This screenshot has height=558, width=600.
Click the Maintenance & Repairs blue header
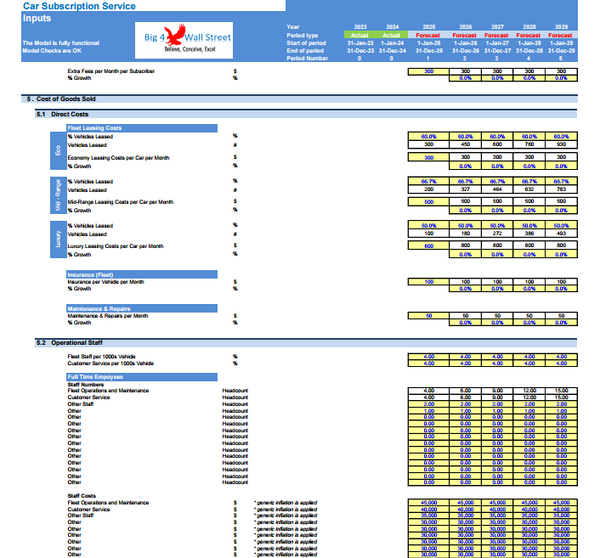pyautogui.click(x=140, y=307)
